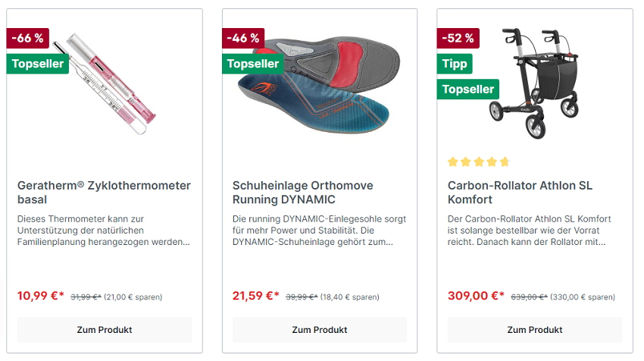
Task: Click the Topseller badge on the thermometer card
Action: [x=38, y=64]
